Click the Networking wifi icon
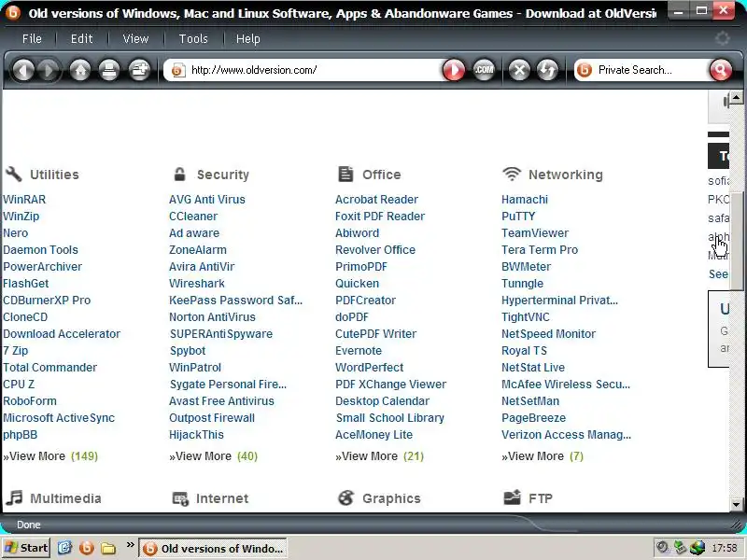The width and height of the screenshot is (747, 560). pyautogui.click(x=512, y=175)
